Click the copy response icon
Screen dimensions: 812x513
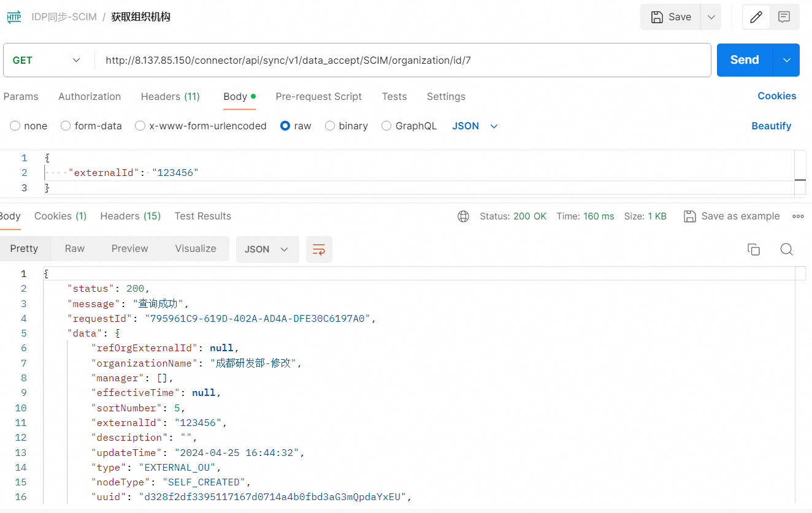pyautogui.click(x=754, y=249)
